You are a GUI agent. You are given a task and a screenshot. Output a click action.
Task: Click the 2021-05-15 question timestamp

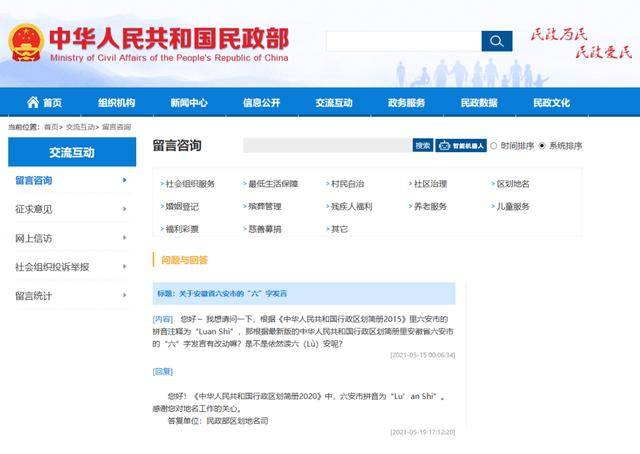point(422,355)
